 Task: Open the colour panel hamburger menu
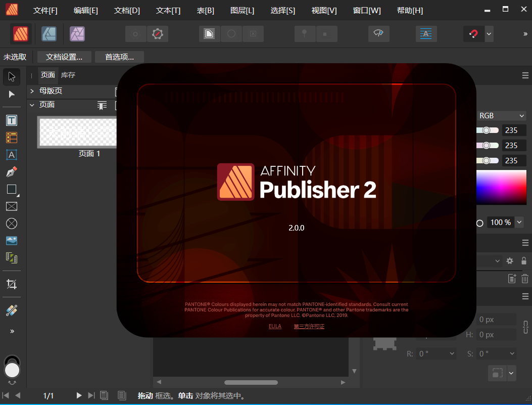[x=525, y=75]
